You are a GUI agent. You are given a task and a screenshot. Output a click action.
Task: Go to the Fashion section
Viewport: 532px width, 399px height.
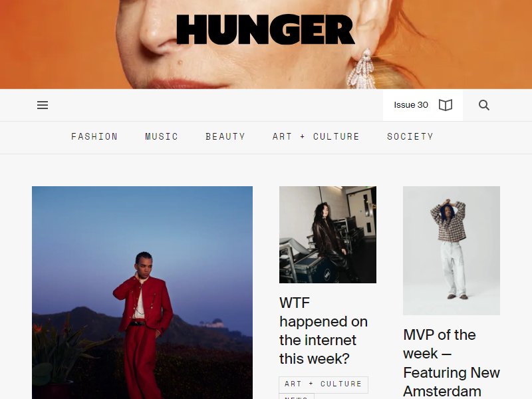(94, 137)
